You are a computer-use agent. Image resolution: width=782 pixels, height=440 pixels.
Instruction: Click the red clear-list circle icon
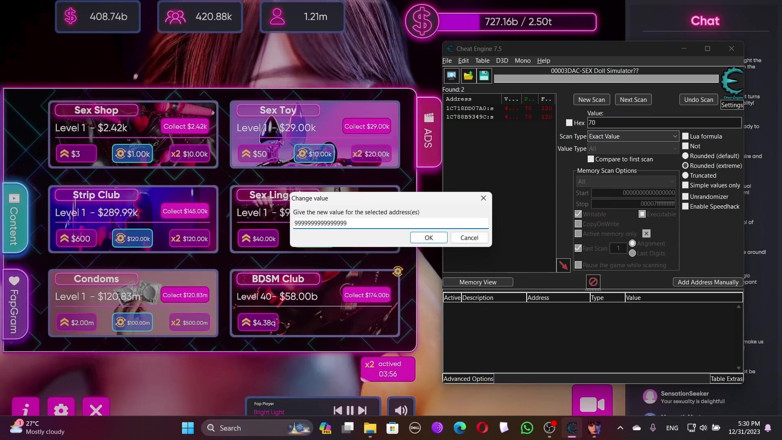click(592, 282)
